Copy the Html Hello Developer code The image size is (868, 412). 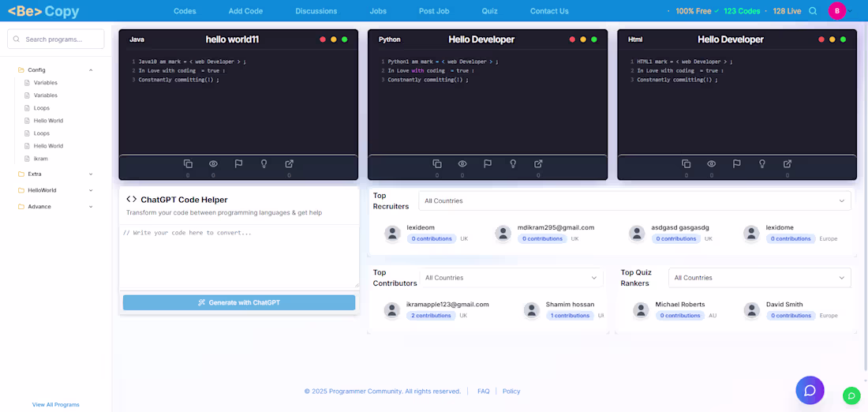pos(686,164)
